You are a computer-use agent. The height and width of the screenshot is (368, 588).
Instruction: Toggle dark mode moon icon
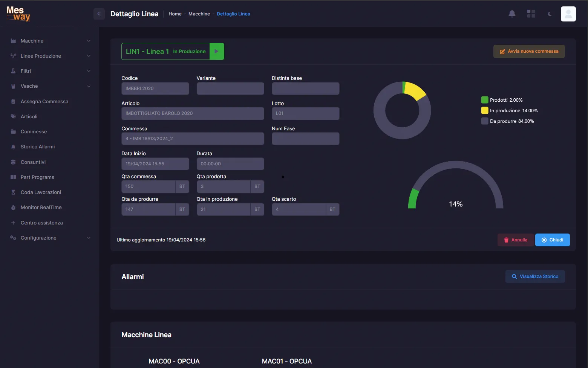[x=550, y=14]
